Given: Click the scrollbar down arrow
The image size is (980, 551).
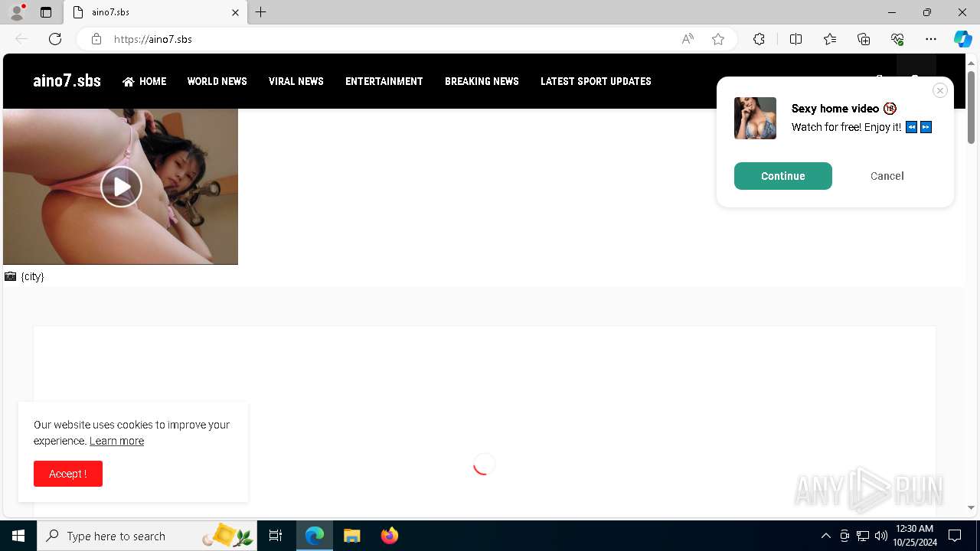Looking at the screenshot, I should coord(971,507).
